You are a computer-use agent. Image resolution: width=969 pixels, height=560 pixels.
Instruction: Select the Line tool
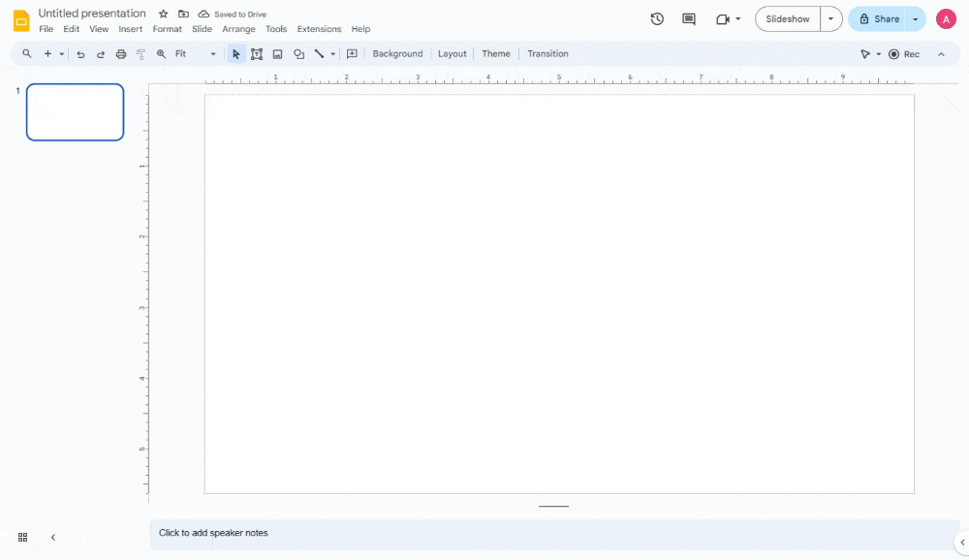320,53
